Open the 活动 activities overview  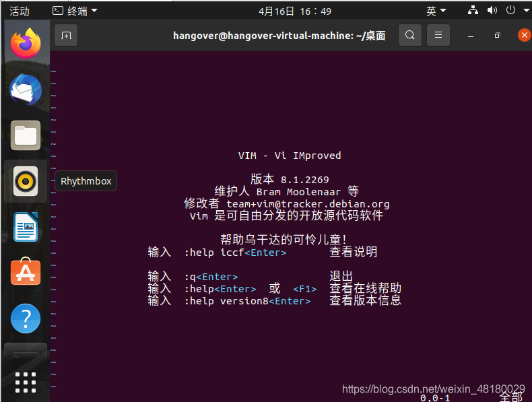tap(20, 11)
